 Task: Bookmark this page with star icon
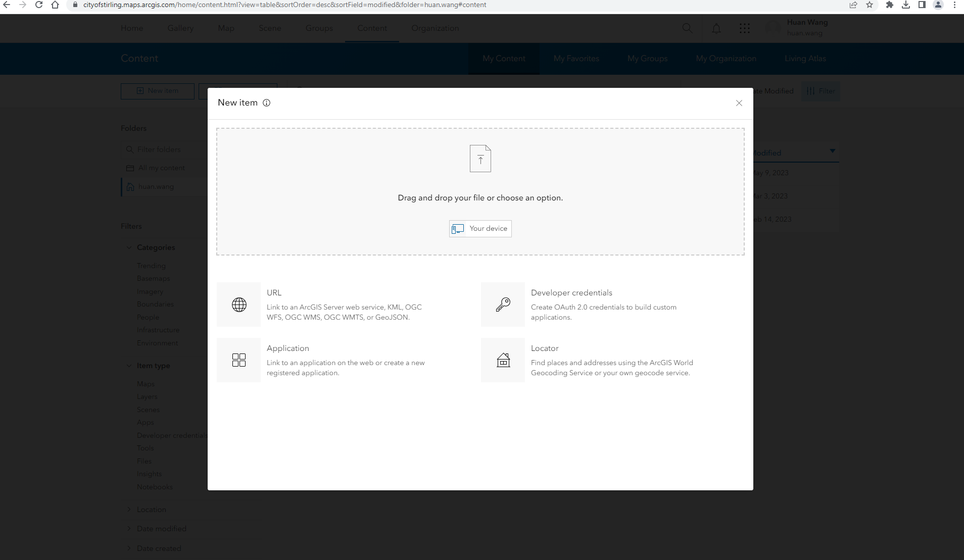870,5
